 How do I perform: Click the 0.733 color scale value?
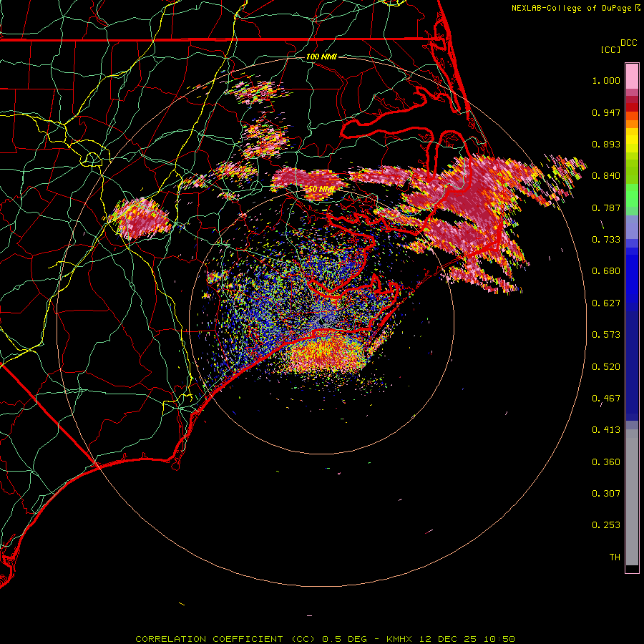pyautogui.click(x=606, y=240)
